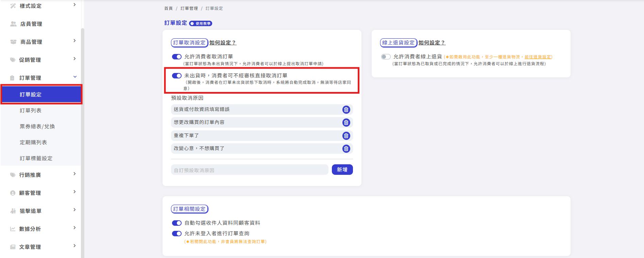
Task: Click the 訂單管理 breadcrumb
Action: click(189, 8)
